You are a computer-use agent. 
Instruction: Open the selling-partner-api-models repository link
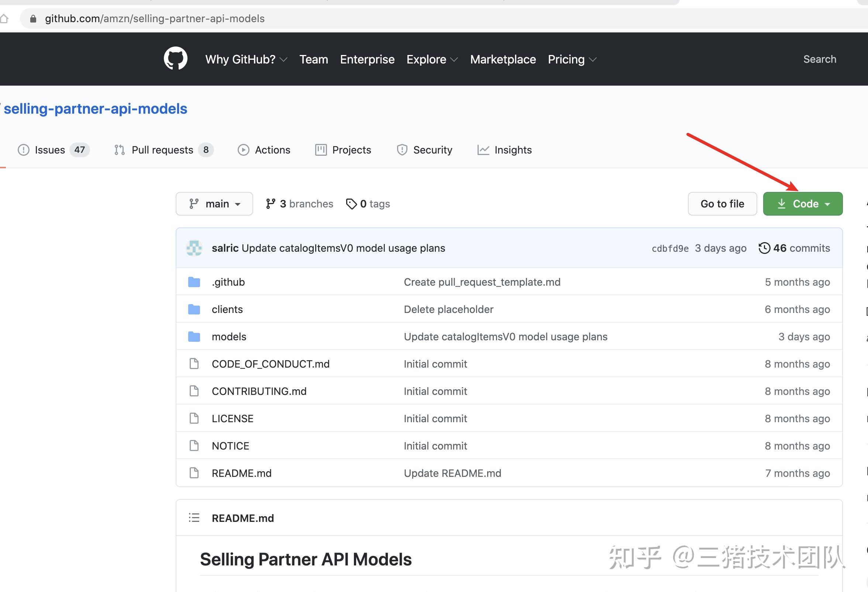(x=96, y=109)
